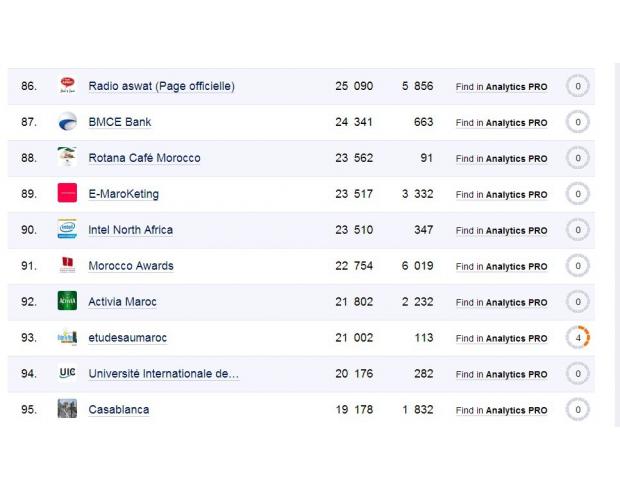Open Find in Analytics PRO for Activia Maroc
The height and width of the screenshot is (490, 620).
[x=501, y=303]
